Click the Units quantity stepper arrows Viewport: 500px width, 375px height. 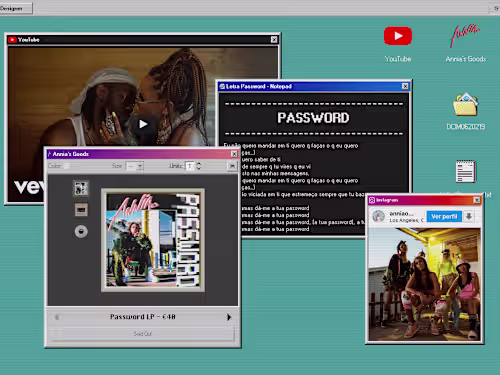(199, 166)
